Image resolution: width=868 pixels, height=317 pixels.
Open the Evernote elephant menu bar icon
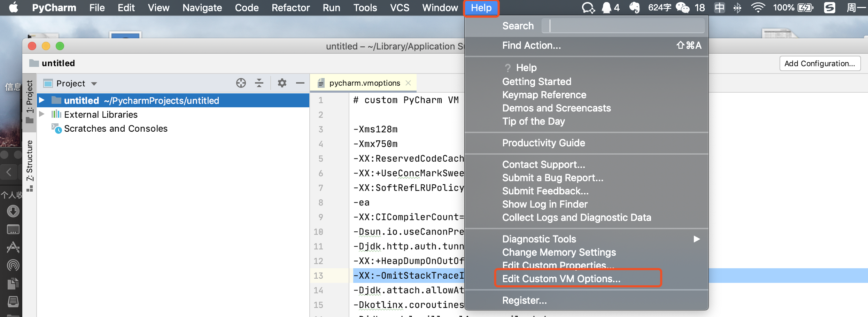635,8
